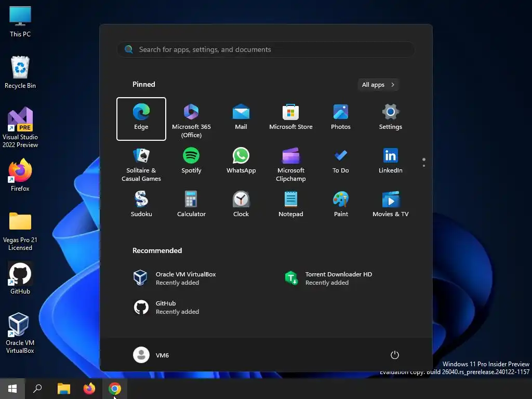Open File Explorer from taskbar
Image resolution: width=532 pixels, height=399 pixels.
(x=63, y=389)
